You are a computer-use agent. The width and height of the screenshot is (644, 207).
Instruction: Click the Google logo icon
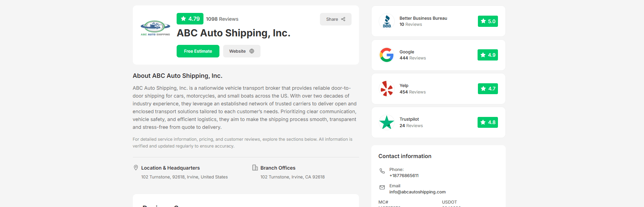click(387, 55)
